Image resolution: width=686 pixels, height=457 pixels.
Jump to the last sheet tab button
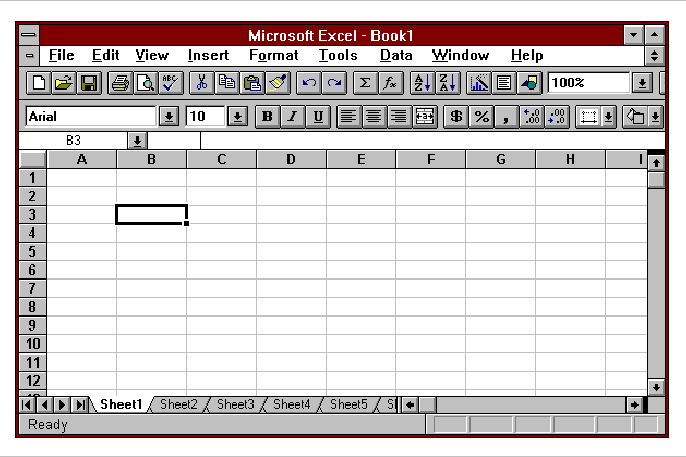[x=80, y=405]
